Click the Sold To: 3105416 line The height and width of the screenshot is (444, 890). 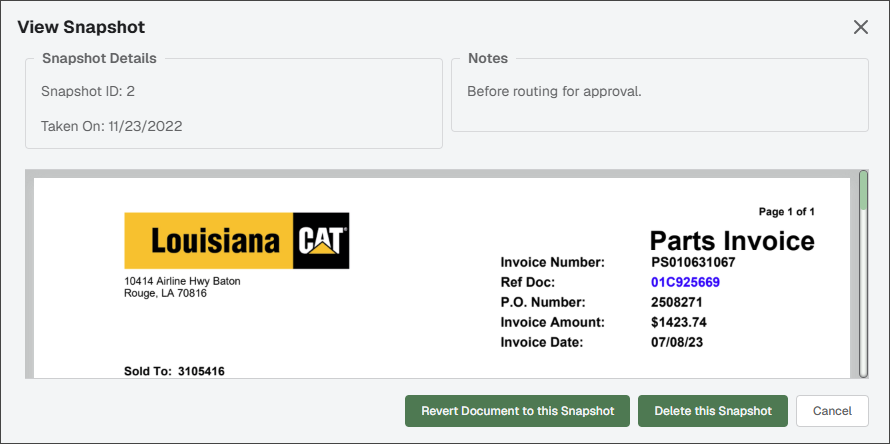point(174,372)
